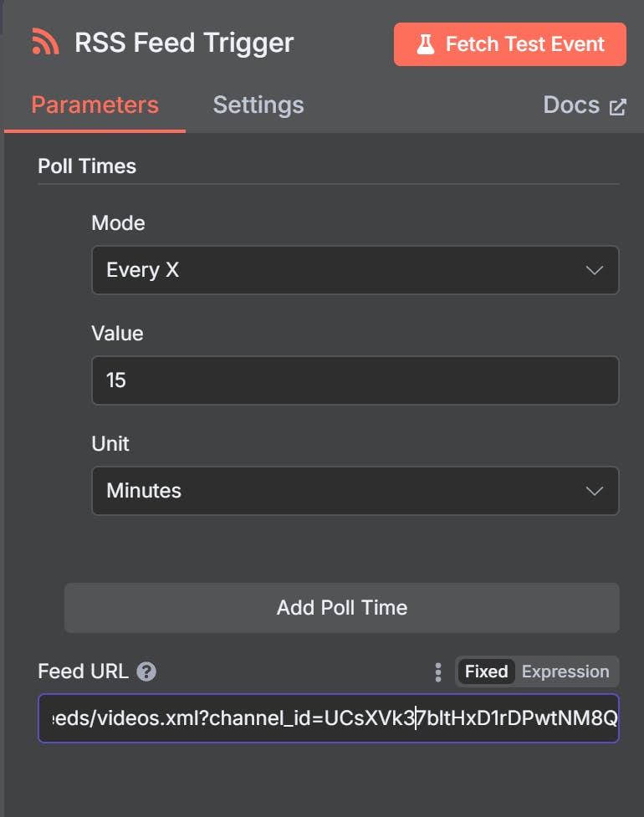This screenshot has height=817, width=644.
Task: Switch Feed URL to Expression mode
Action: [565, 671]
